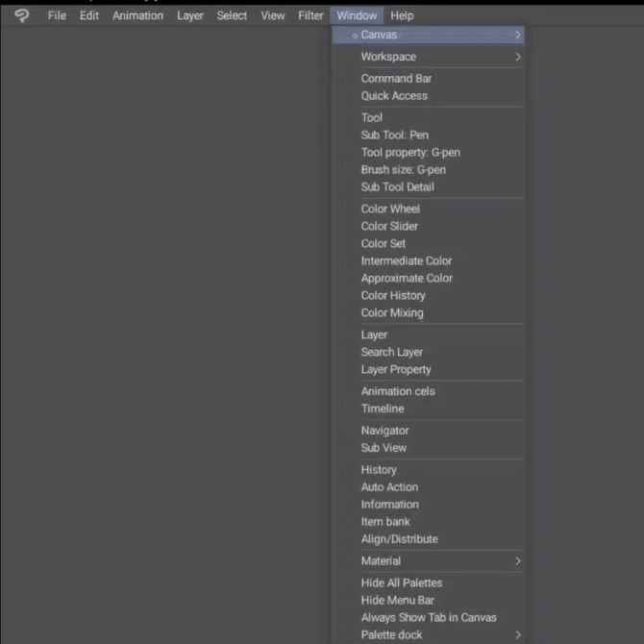Open the Navigator palette

pos(384,431)
